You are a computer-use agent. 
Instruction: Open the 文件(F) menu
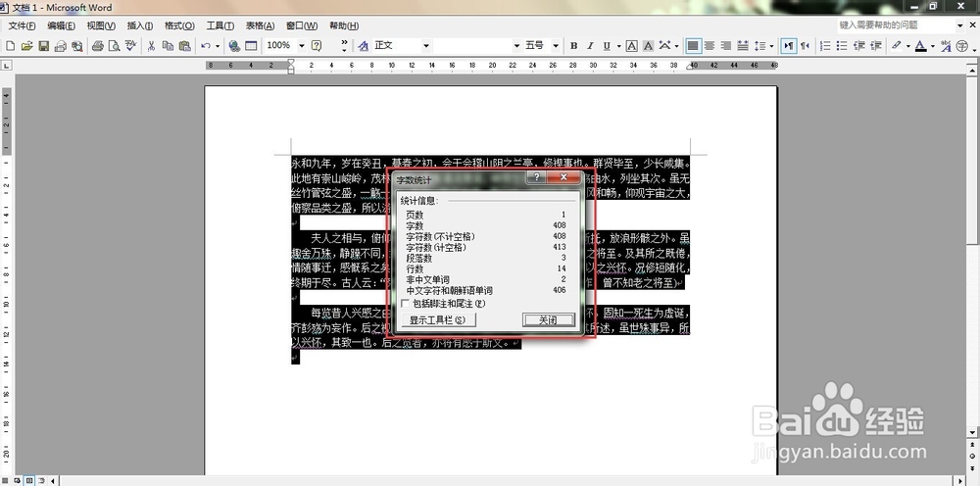click(x=22, y=25)
